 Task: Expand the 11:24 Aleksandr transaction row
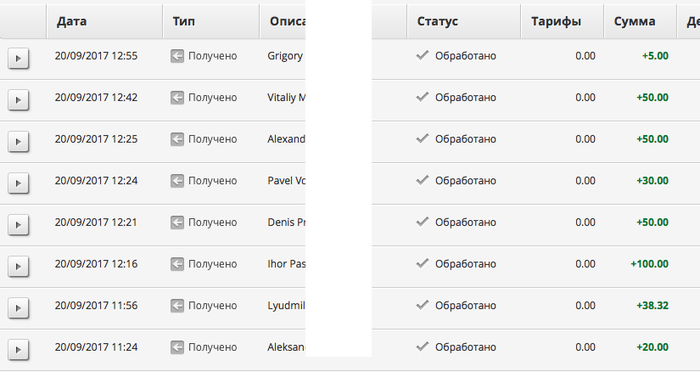click(x=18, y=349)
